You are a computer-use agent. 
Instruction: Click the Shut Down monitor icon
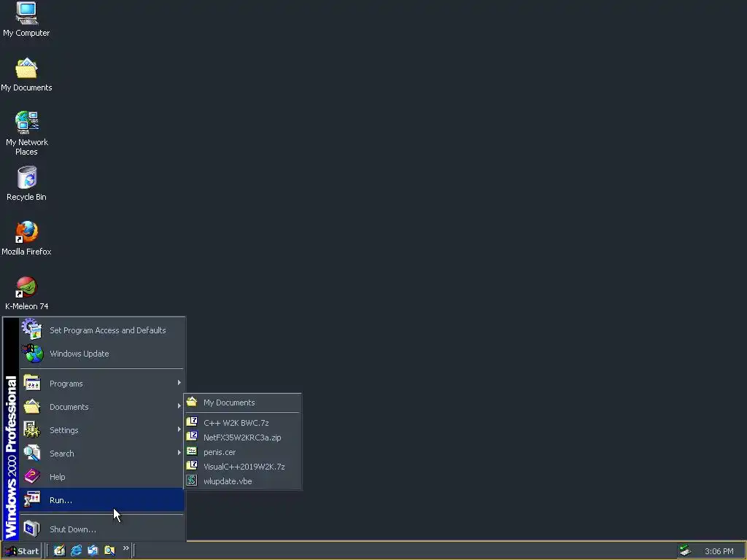tap(32, 529)
